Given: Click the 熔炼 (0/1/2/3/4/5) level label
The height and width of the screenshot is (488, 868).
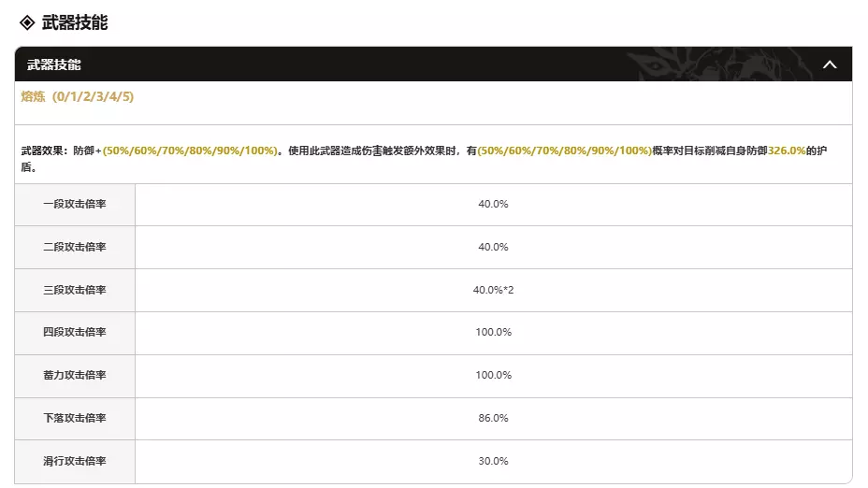Looking at the screenshot, I should pos(78,97).
